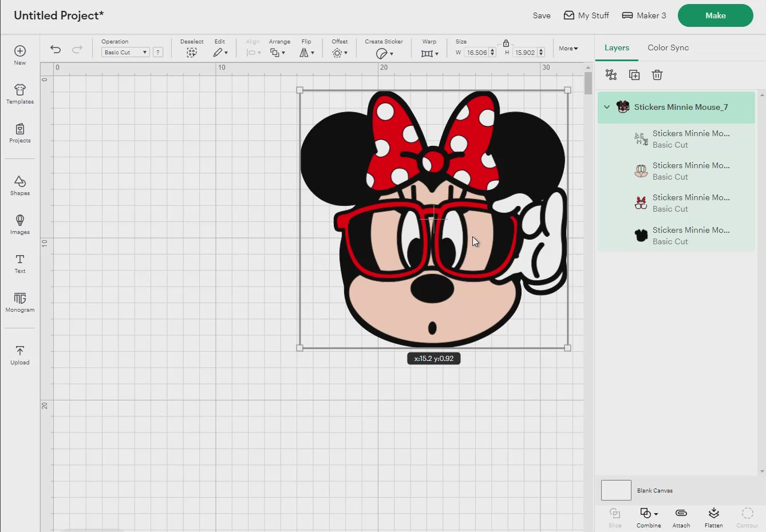Switch to the Color Sync tab
The height and width of the screenshot is (532, 766).
click(x=668, y=48)
